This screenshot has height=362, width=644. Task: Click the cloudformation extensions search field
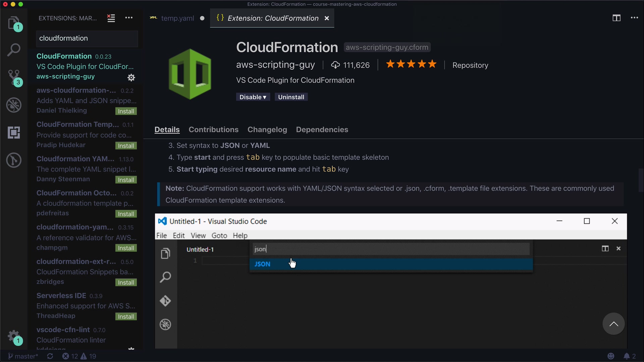tap(87, 39)
